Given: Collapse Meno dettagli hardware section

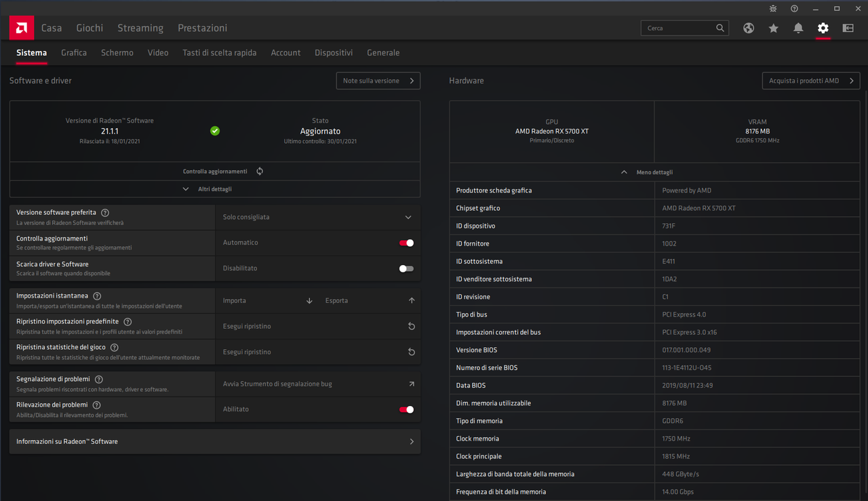Looking at the screenshot, I should pos(654,172).
